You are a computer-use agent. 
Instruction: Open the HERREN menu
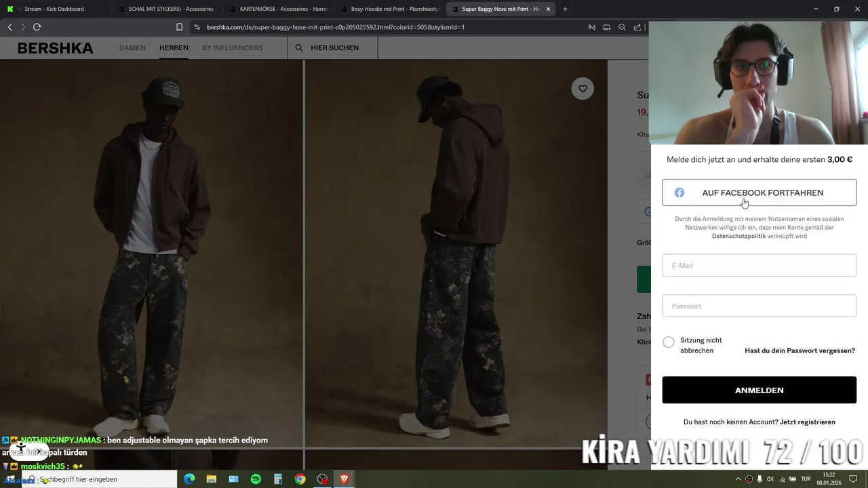click(174, 48)
